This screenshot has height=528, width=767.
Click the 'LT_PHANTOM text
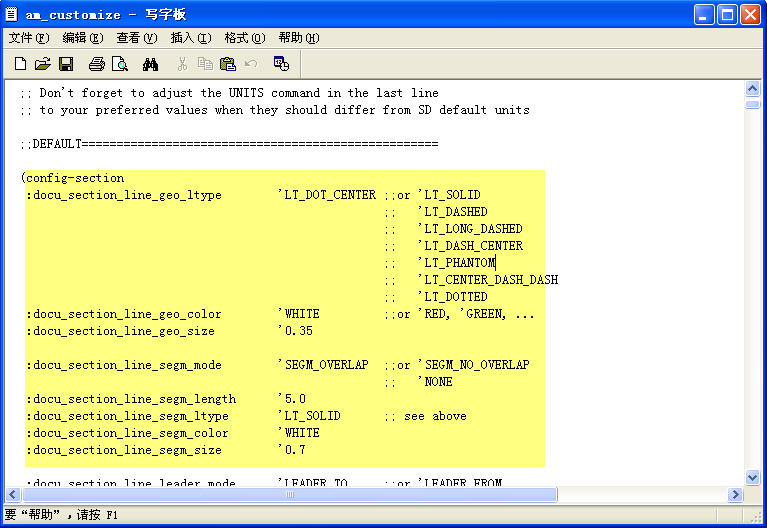click(456, 263)
